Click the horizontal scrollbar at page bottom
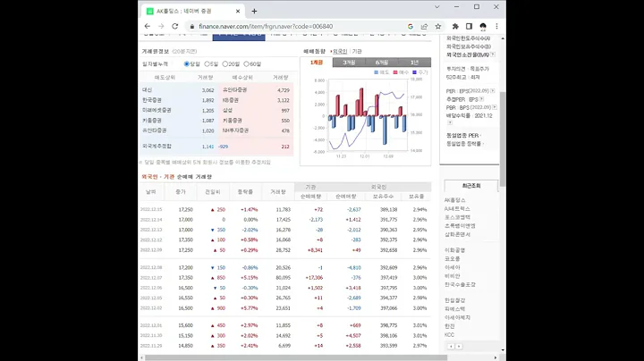This screenshot has width=644, height=361. pyautogui.click(x=296, y=357)
